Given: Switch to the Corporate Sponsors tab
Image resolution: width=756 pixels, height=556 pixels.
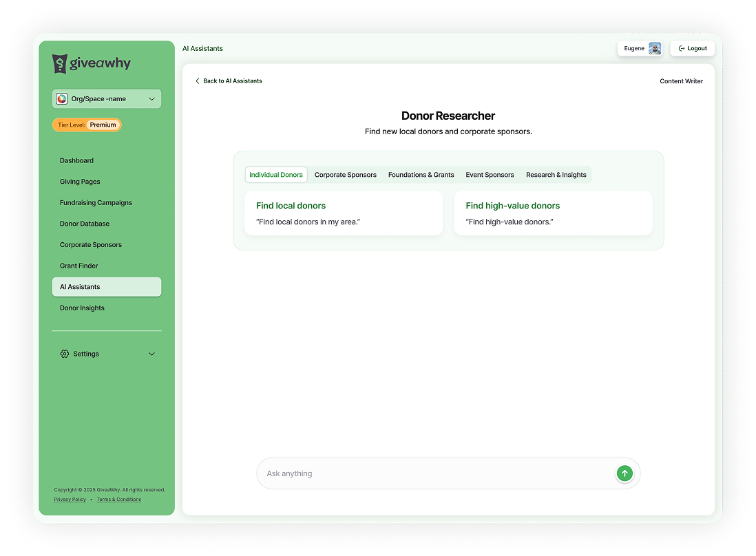Looking at the screenshot, I should (x=346, y=175).
